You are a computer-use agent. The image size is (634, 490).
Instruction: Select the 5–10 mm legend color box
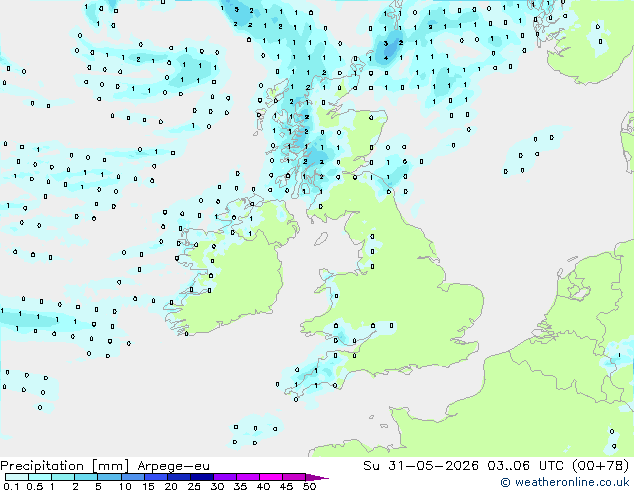(109, 477)
